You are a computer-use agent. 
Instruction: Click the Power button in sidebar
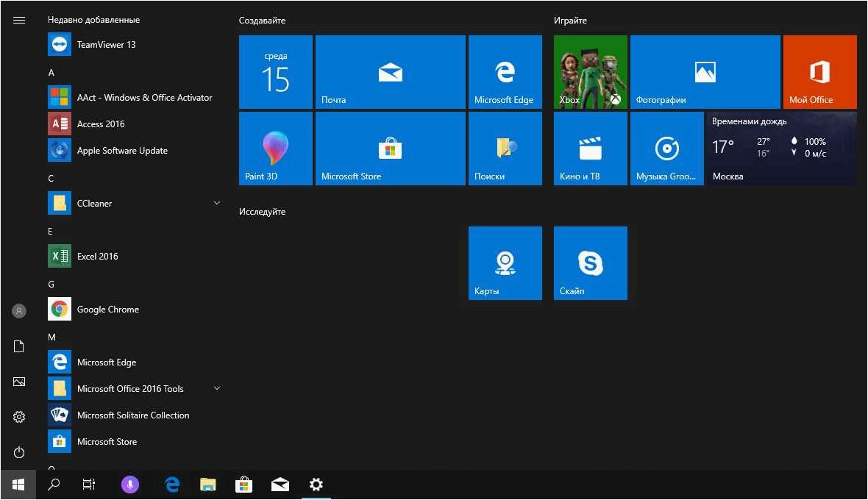pyautogui.click(x=19, y=452)
